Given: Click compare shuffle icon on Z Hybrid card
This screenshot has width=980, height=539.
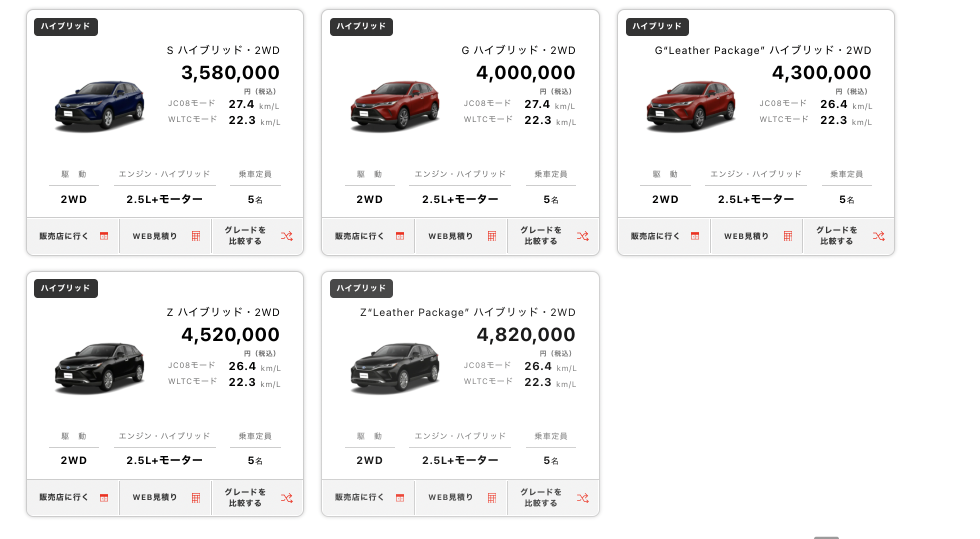Looking at the screenshot, I should [286, 498].
